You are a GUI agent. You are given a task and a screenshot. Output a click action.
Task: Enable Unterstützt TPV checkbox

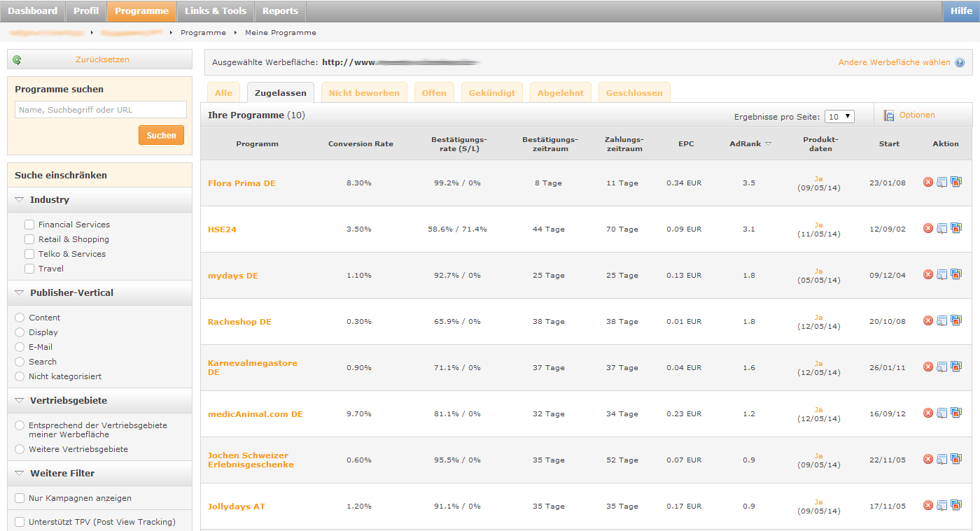point(20,522)
